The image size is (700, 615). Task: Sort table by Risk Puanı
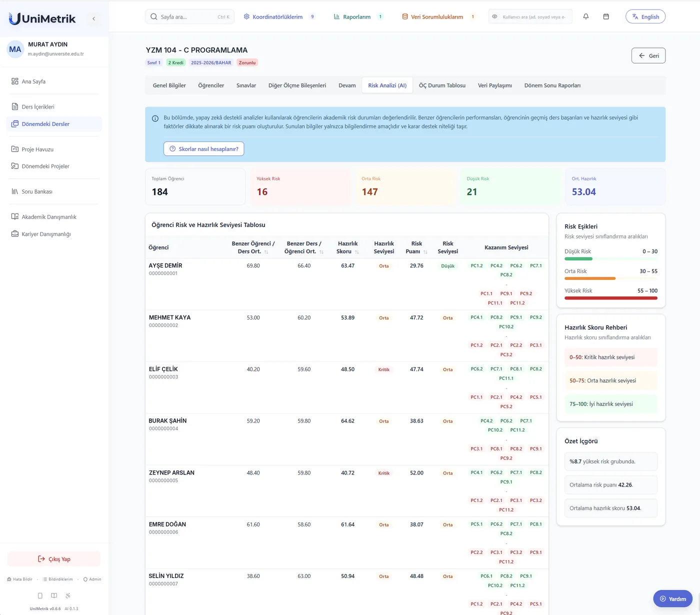point(425,252)
